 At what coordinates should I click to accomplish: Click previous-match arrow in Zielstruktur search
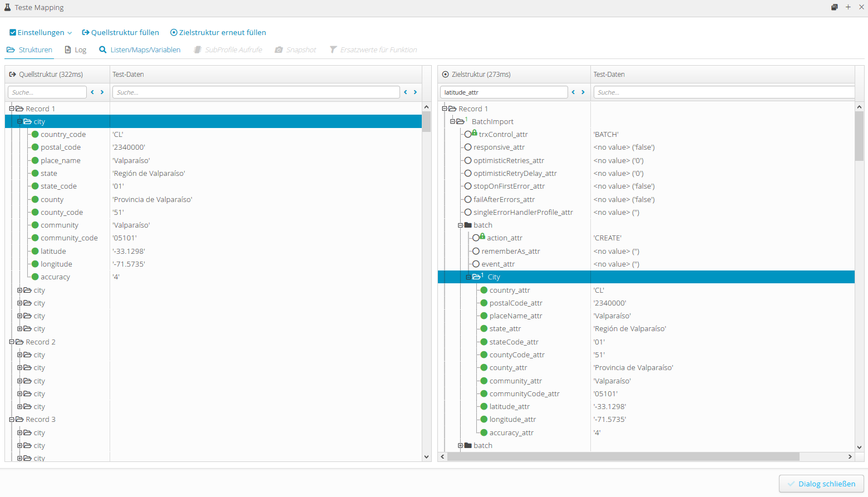(x=573, y=92)
